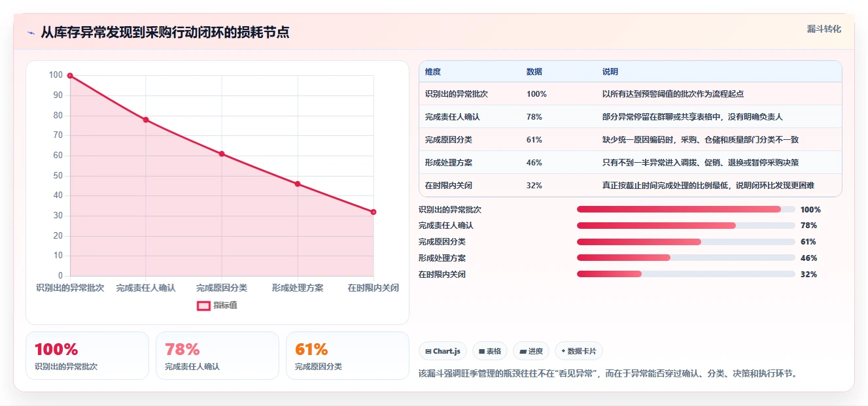Click the 表格 tag
Screen dimensions: 868x406
490,351
